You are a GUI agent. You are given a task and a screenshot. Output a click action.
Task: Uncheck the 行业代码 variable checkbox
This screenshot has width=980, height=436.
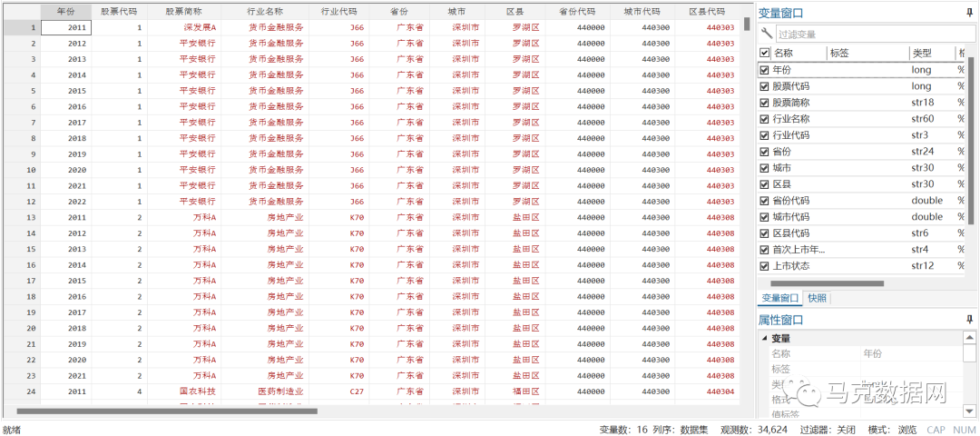(x=764, y=135)
